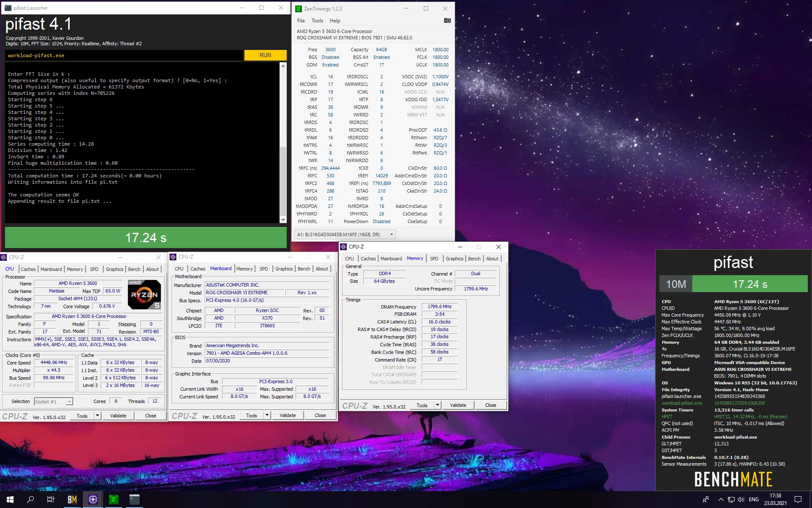The width and height of the screenshot is (812, 508).
Task: Click pifast console up scroll arrow
Action: point(283,66)
